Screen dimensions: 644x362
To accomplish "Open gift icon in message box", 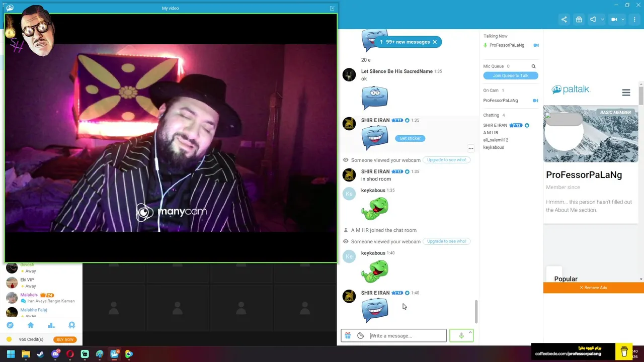I will click(x=348, y=336).
